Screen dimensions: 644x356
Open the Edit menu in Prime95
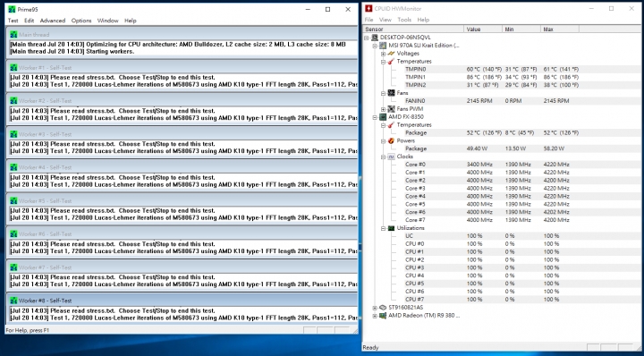click(29, 21)
